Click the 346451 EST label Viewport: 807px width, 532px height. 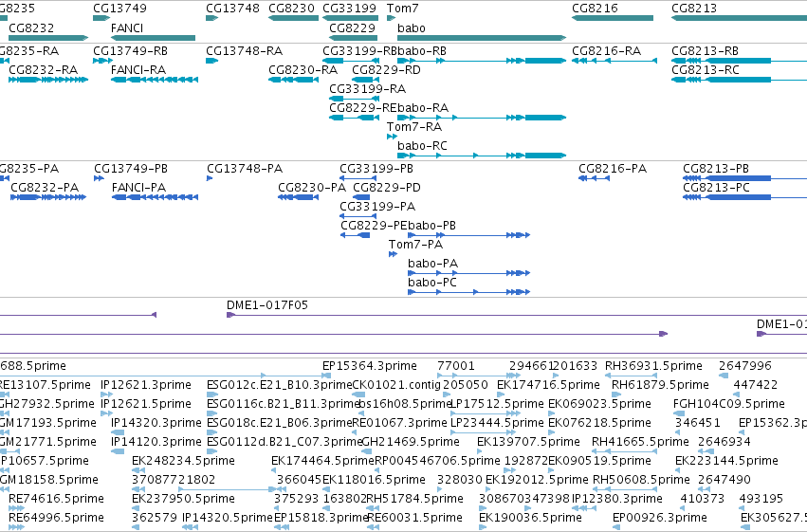(x=697, y=423)
